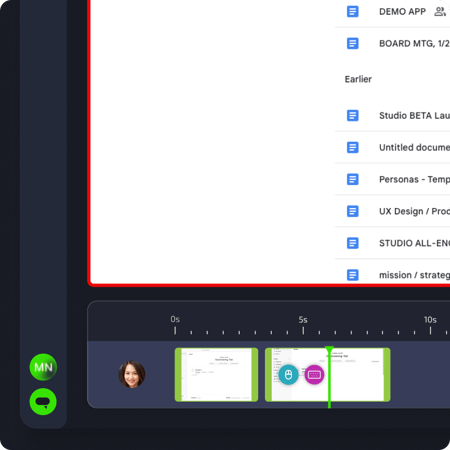Click the DEMO APP document icon
450x450 pixels.
pos(353,12)
